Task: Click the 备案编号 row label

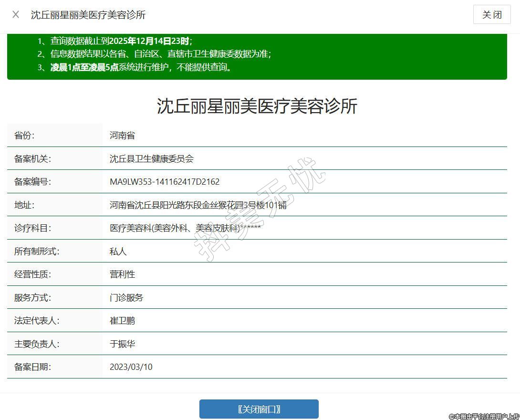Action: [x=32, y=182]
